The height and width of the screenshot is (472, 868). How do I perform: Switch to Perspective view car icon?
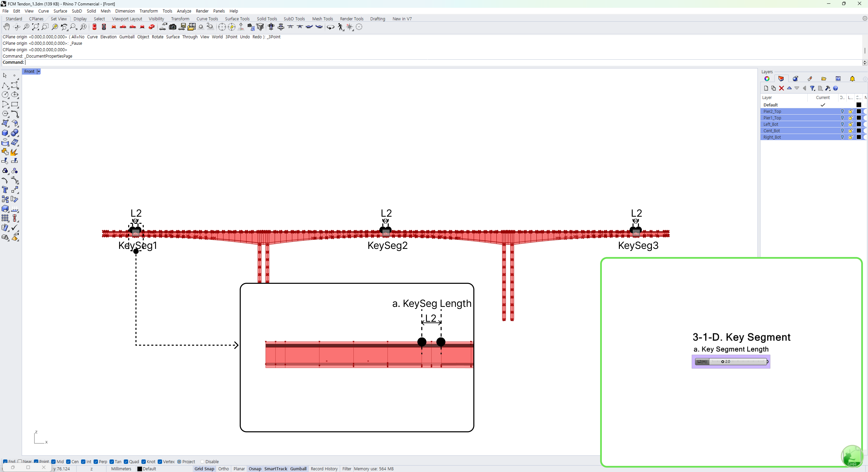point(152,27)
